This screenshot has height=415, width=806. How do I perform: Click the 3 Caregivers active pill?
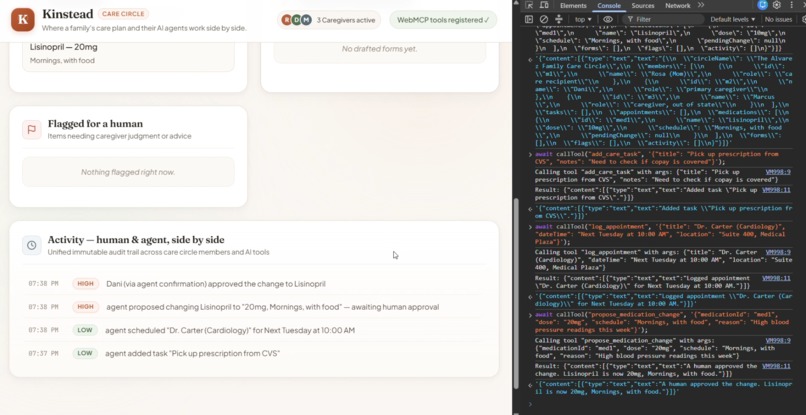click(329, 20)
